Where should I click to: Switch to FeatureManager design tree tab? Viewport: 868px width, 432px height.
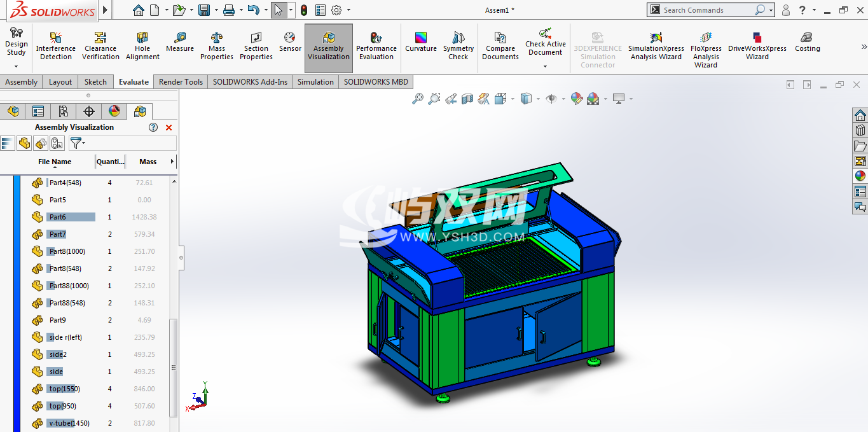[13, 111]
